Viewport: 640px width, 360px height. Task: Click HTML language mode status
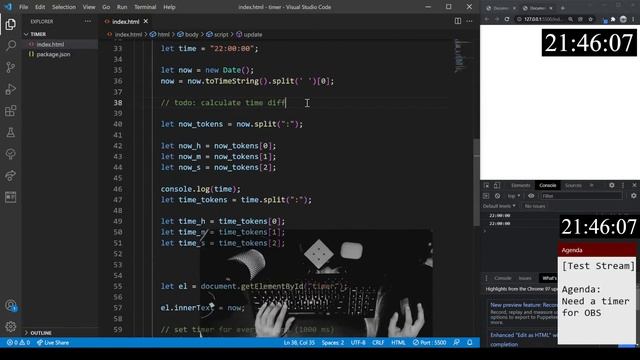[x=398, y=342]
